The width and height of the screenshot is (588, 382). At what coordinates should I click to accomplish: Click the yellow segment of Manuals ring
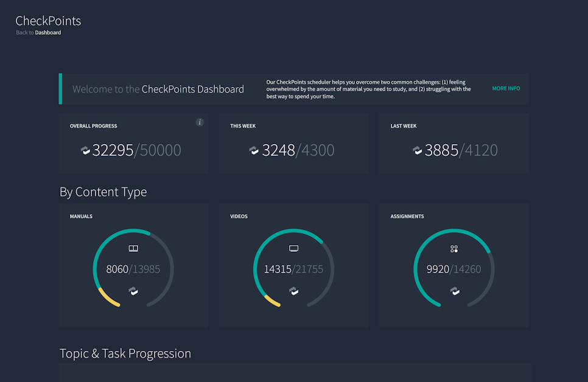pyautogui.click(x=108, y=297)
